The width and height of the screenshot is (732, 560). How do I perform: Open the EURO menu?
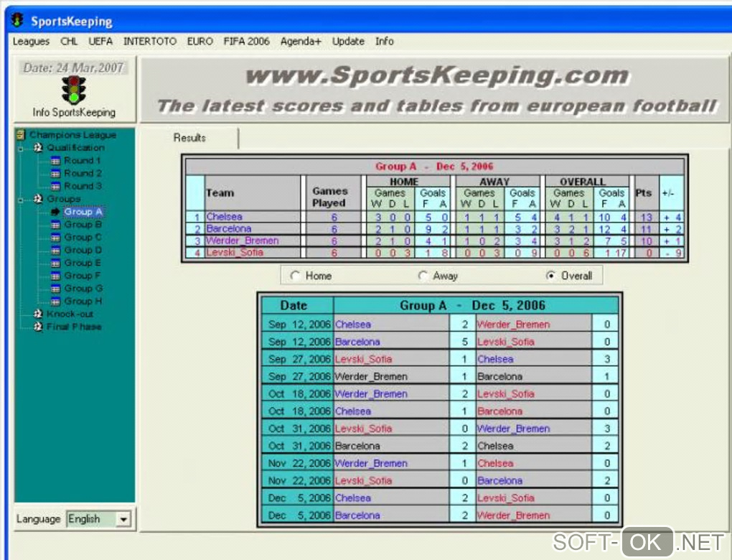pos(200,42)
